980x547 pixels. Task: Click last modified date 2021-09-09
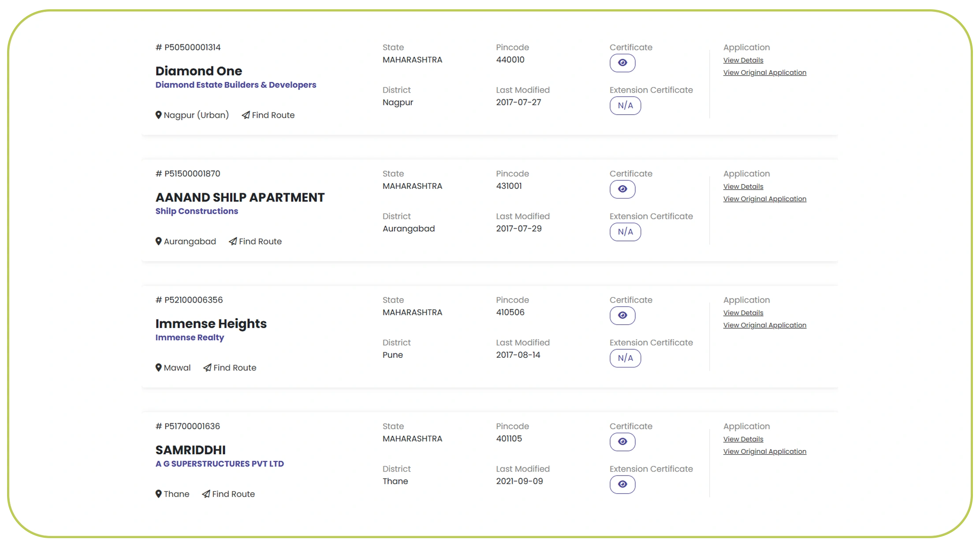pyautogui.click(x=519, y=481)
